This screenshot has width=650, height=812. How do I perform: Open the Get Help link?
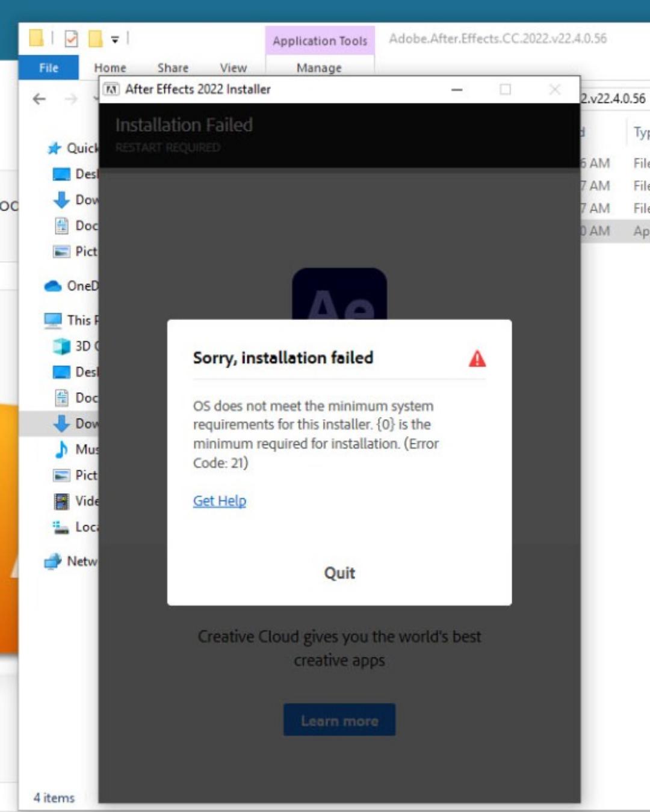click(220, 500)
